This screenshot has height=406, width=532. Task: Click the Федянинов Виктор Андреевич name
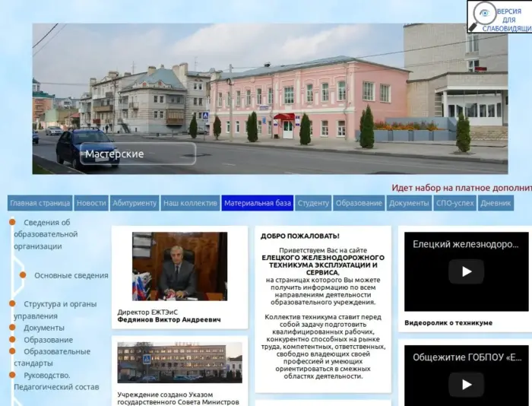169,320
